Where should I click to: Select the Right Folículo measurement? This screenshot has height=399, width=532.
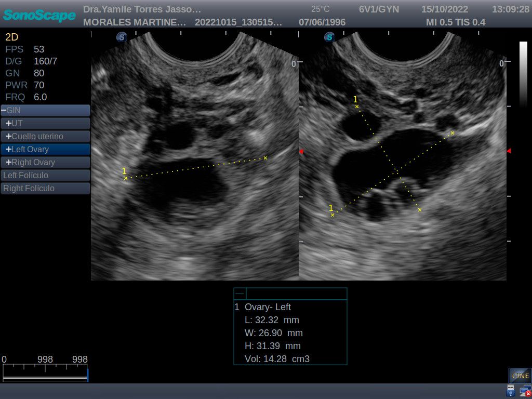click(x=45, y=189)
